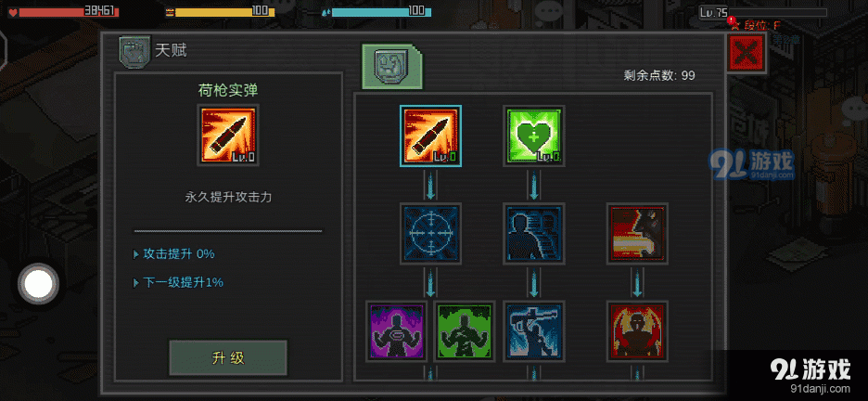Image resolution: width=868 pixels, height=401 pixels.
Task: Pick the green muscular figure talent
Action: (464, 331)
